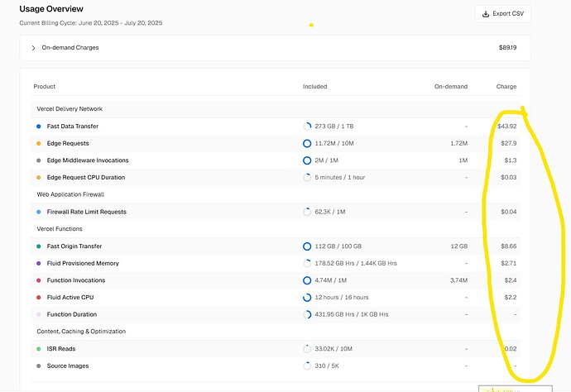Click the Current Billing Cycle date text
The image size is (571, 392).
pos(91,23)
